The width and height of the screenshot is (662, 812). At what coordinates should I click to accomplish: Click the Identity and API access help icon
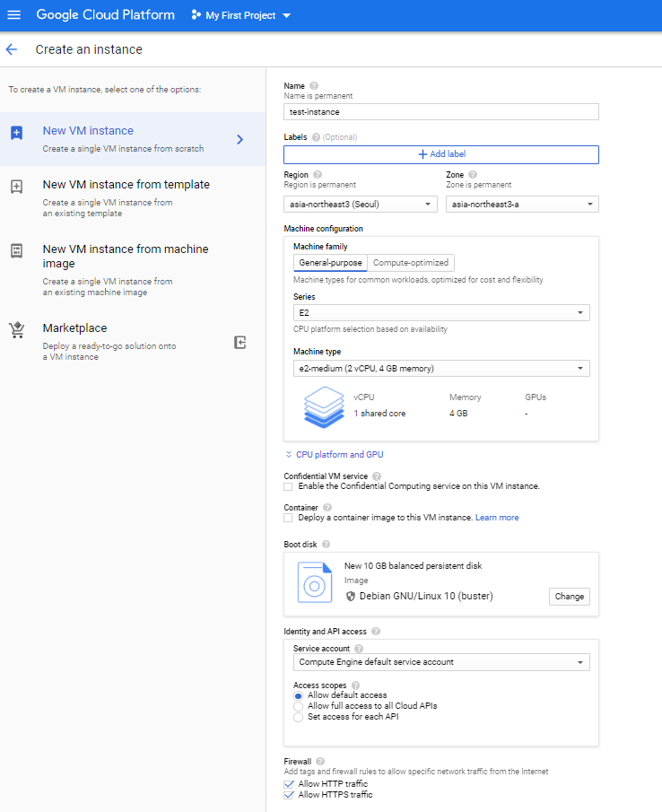pyautogui.click(x=376, y=632)
